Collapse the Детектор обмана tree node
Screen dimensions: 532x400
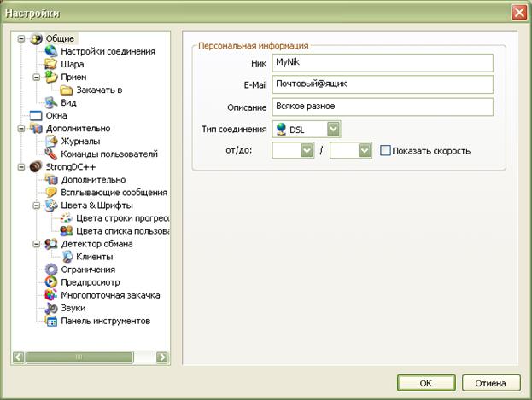pos(37,244)
